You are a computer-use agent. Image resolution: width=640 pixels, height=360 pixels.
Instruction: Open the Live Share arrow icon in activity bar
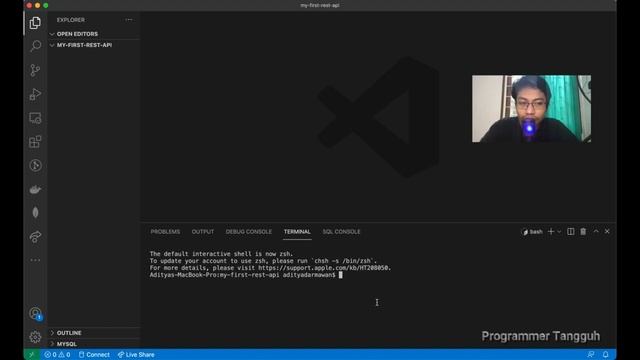coord(35,237)
